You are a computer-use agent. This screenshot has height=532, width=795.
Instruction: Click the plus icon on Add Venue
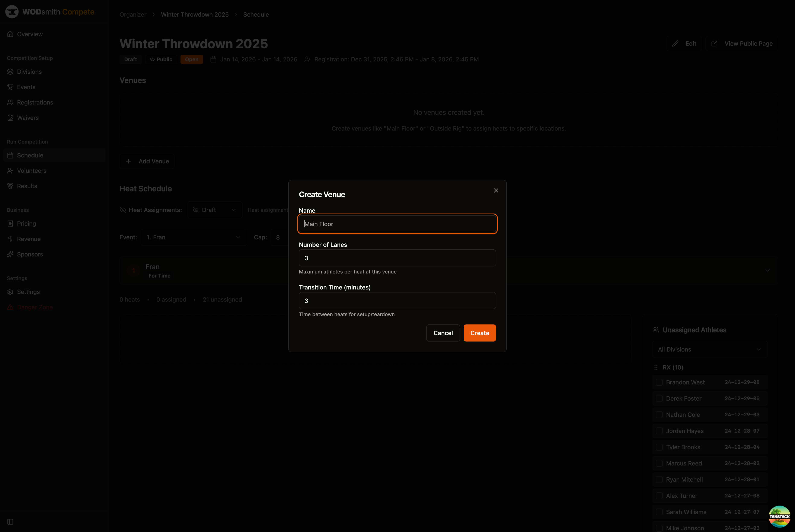[x=128, y=161]
